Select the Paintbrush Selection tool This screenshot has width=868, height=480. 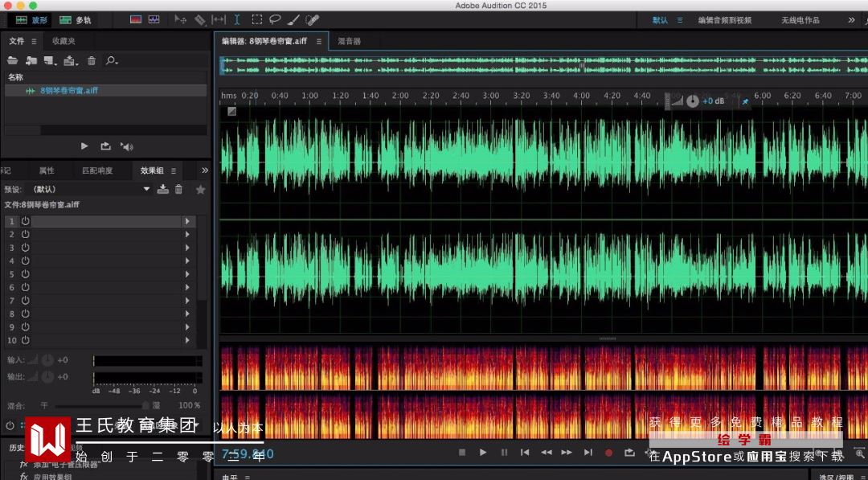point(294,20)
